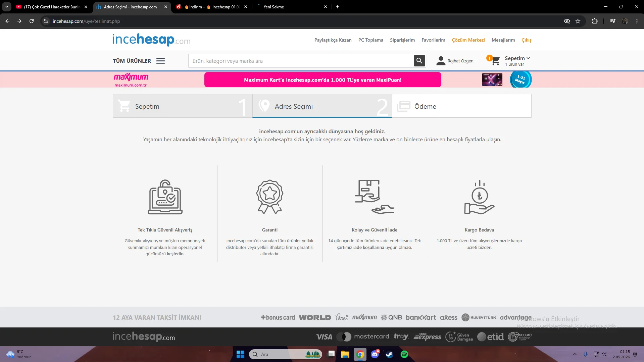Reload the page with the refresh button
The image size is (644, 362).
pyautogui.click(x=32, y=21)
